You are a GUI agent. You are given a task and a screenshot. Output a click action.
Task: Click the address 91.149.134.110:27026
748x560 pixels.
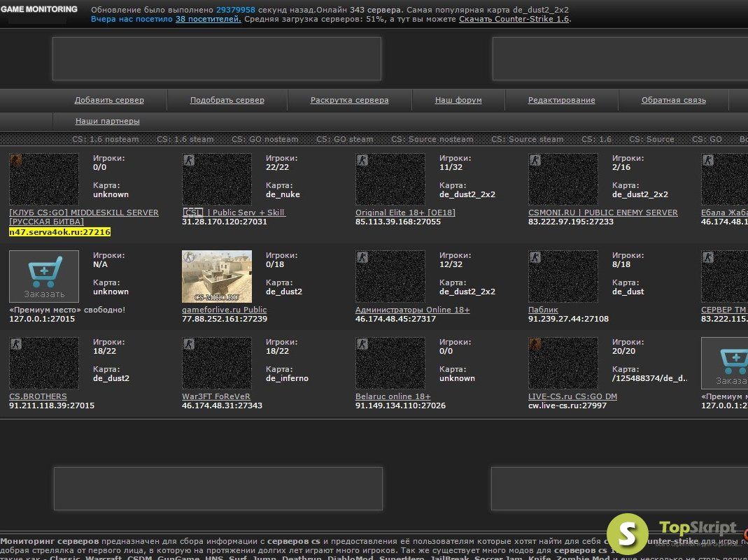400,405
